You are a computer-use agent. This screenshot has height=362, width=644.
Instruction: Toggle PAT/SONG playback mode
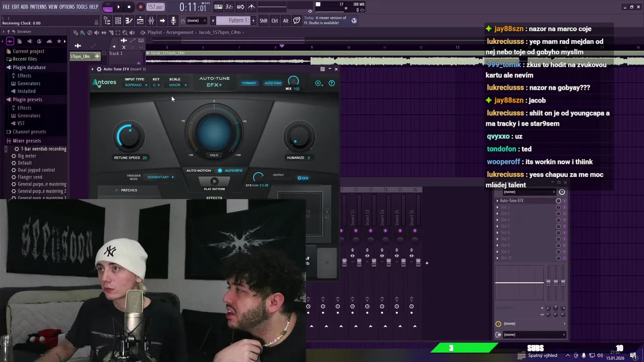[x=108, y=8]
